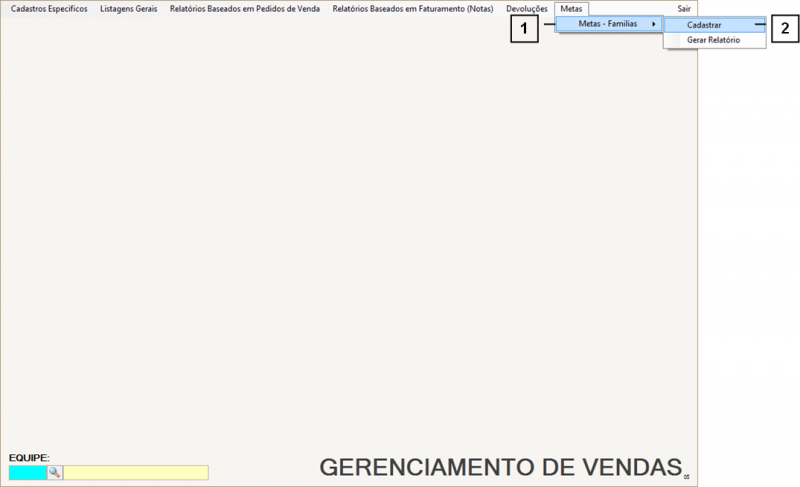Click the Metas menu
This screenshot has width=800, height=487.
pos(571,9)
